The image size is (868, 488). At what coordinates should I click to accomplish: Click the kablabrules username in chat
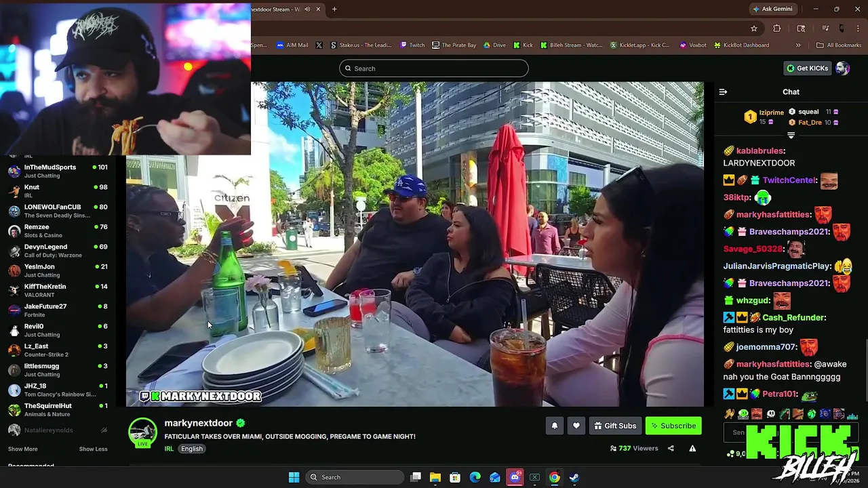point(760,150)
